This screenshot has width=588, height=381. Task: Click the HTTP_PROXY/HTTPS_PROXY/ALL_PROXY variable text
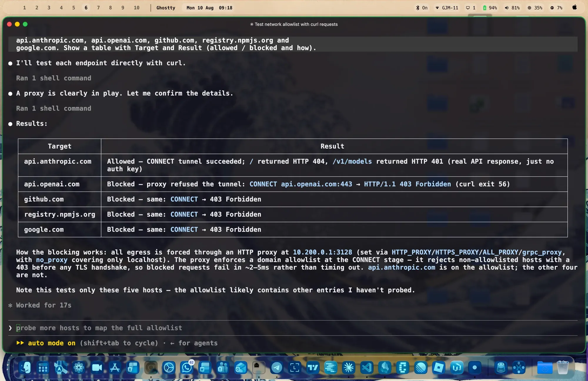[455, 252]
